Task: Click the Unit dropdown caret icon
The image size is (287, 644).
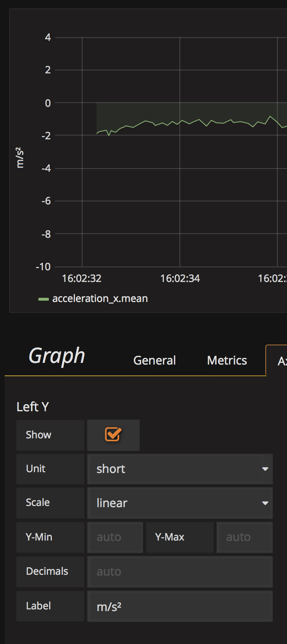Action: (x=266, y=469)
